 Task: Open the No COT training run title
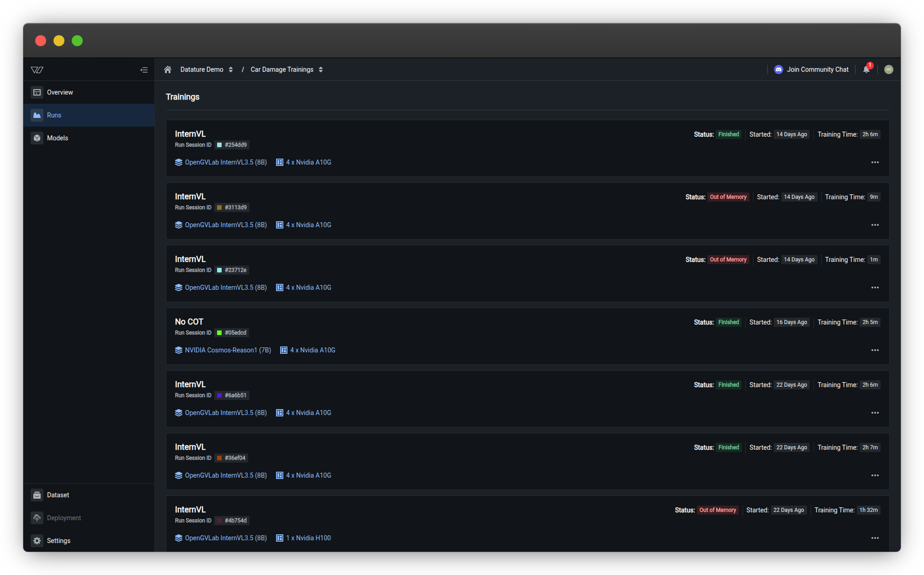189,322
